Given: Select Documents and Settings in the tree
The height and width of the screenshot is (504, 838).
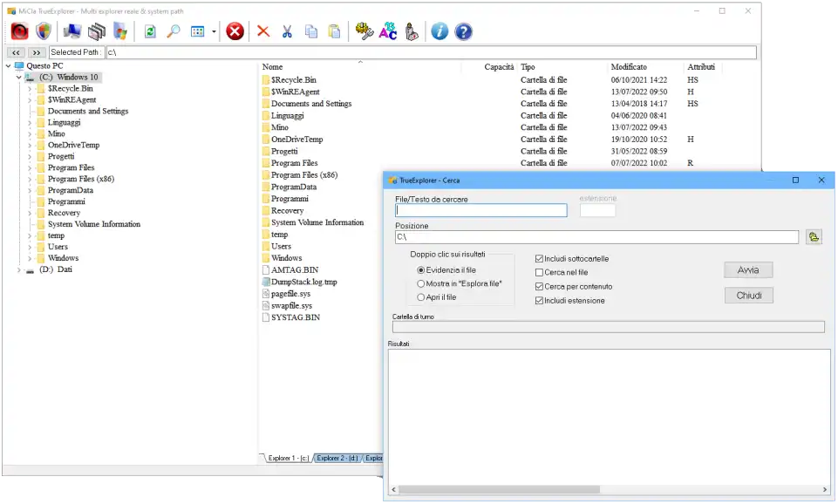Looking at the screenshot, I should click(x=88, y=111).
